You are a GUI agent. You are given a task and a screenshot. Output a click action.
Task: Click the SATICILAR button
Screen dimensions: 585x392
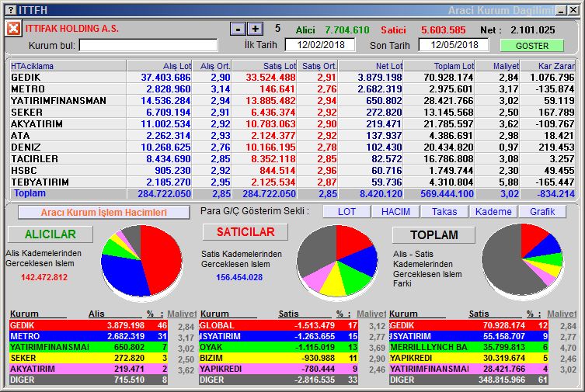coord(245,232)
